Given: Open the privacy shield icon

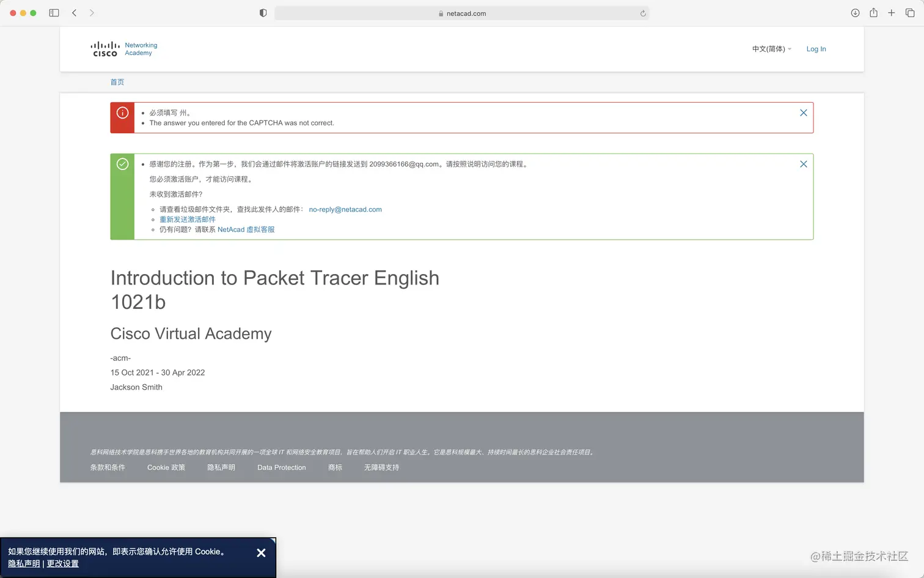Looking at the screenshot, I should click(263, 13).
